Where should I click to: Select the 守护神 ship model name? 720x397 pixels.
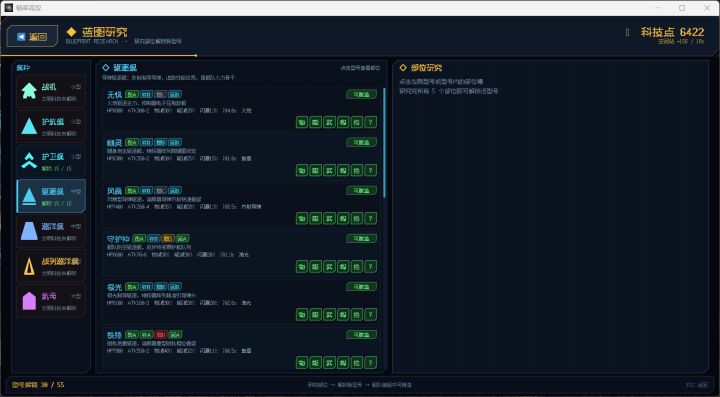(118, 239)
